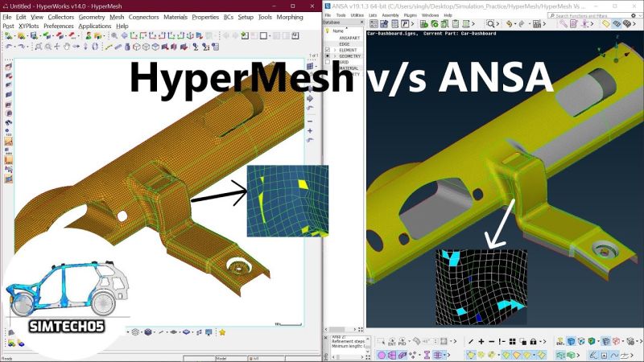This screenshot has height=362, width=644.
Task: Expand the ELEMENT tree node in ANSA
Action: 335,50
